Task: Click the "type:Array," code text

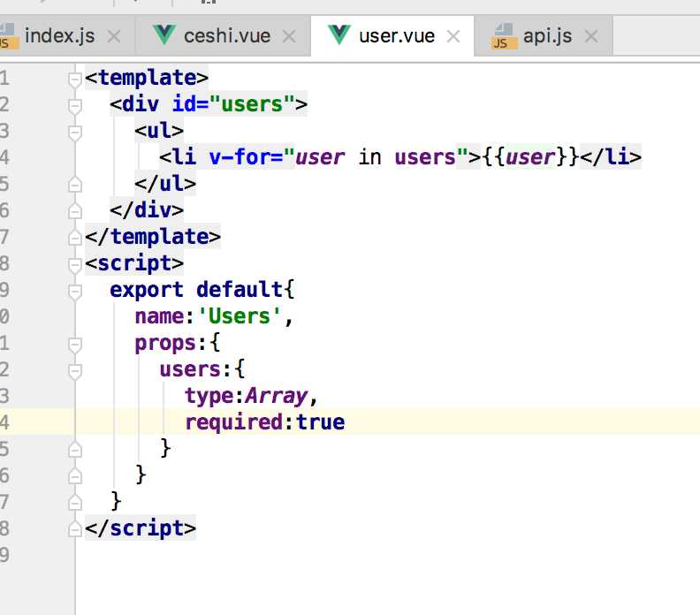Action: click(251, 396)
